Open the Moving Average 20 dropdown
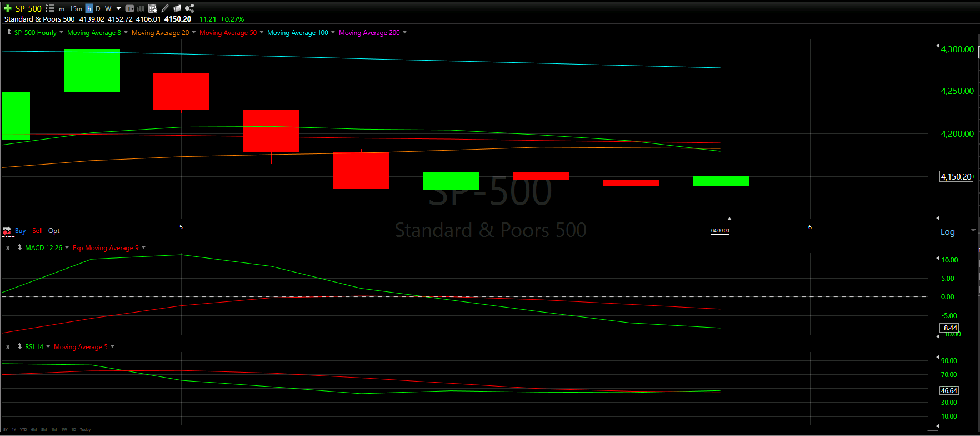Screen dimensions: 980x436 (194, 32)
